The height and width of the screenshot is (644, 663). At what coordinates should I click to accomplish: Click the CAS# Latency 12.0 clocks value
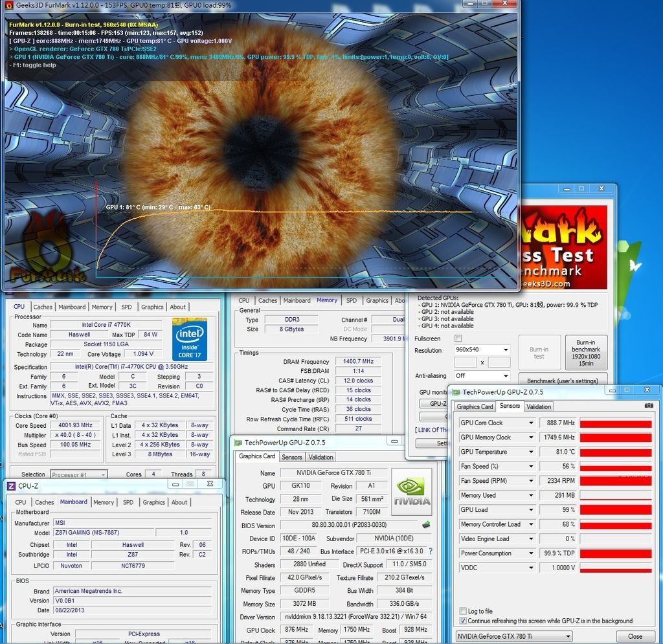tap(359, 381)
